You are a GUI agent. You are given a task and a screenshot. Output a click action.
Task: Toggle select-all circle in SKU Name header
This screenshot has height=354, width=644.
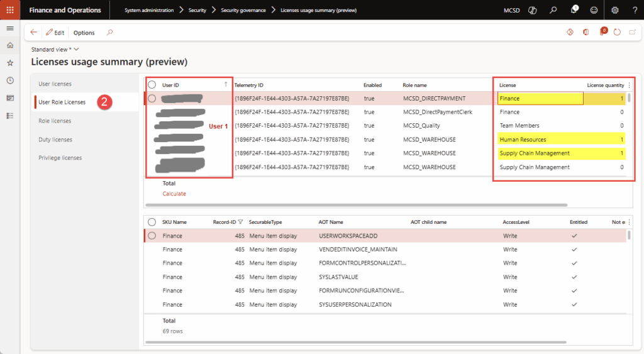(x=152, y=222)
